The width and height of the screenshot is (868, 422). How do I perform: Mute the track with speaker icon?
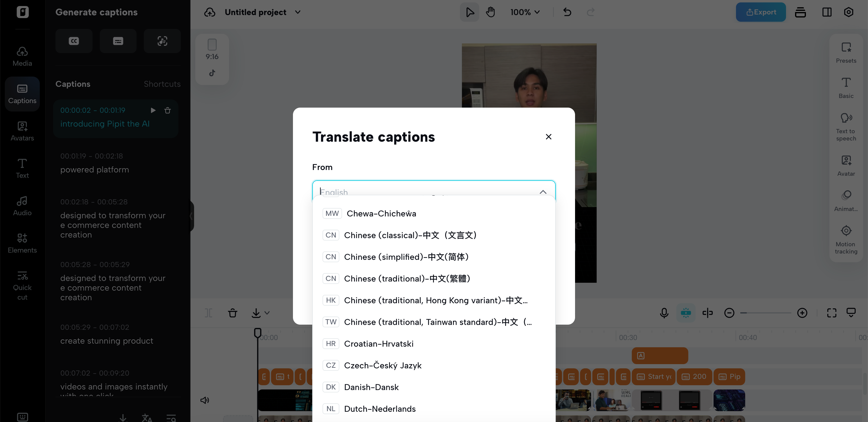[205, 400]
